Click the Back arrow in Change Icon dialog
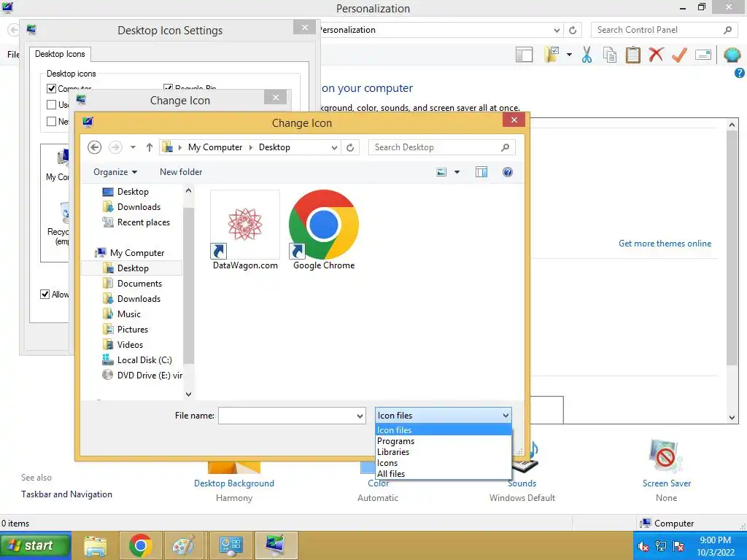 [x=94, y=147]
